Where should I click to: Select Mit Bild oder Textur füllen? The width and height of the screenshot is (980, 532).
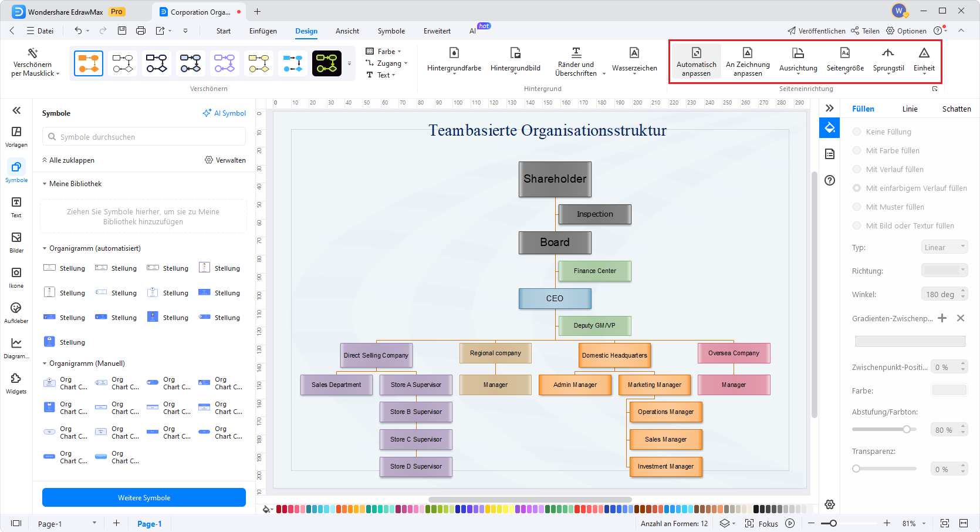[x=857, y=225]
